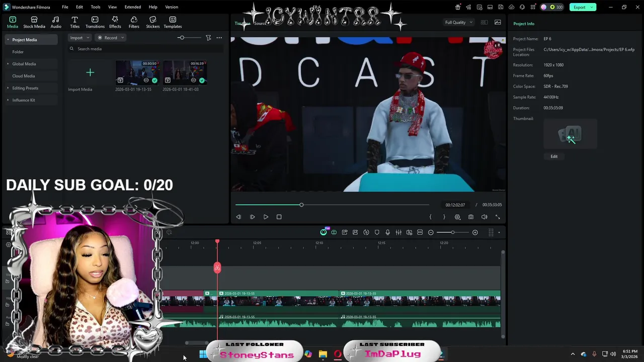Click the 300 credits badge
The height and width of the screenshot is (362, 644).
click(553, 7)
